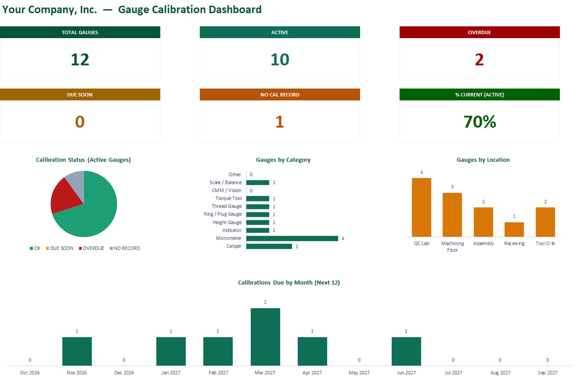Click the Mar 2027 calibrations due bar
This screenshot has width=588, height=388.
(265, 337)
